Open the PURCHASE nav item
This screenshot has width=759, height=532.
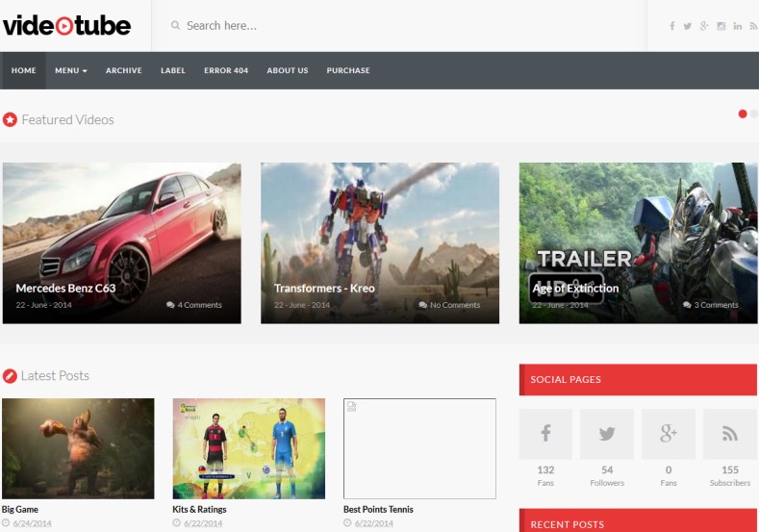[x=348, y=70]
